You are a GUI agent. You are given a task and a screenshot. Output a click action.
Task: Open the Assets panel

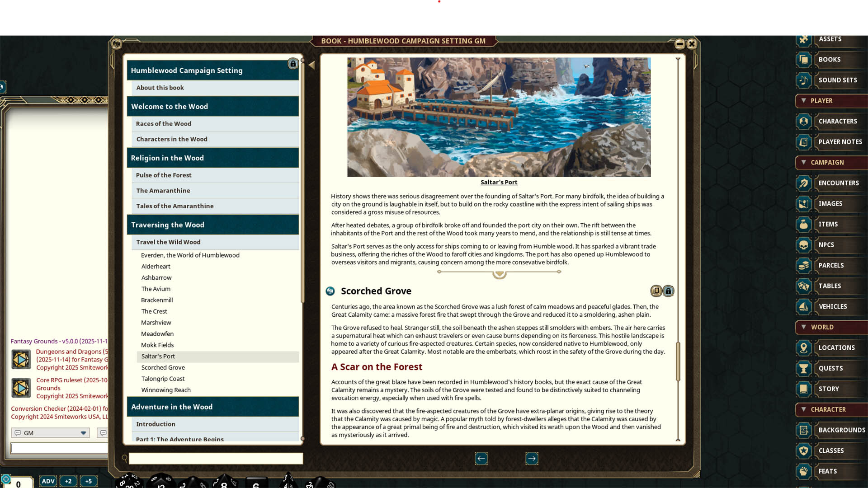[830, 39]
